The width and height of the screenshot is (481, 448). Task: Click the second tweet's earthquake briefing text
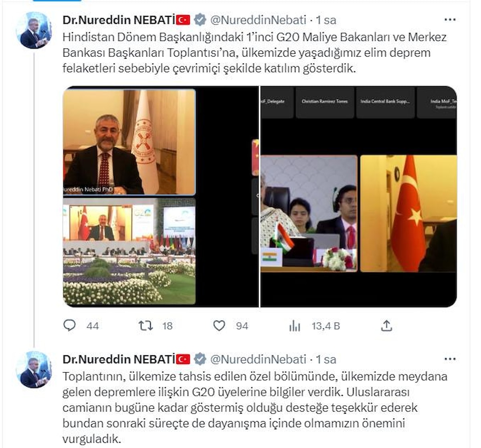255,407
